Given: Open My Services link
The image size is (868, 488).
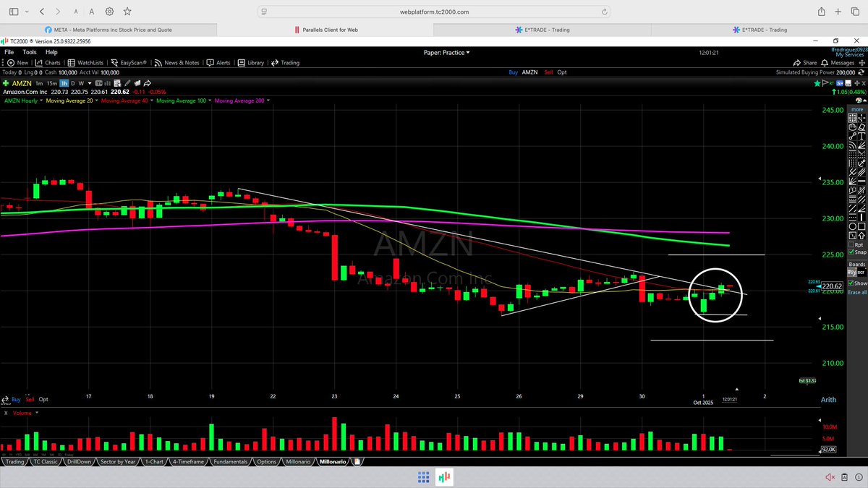Looking at the screenshot, I should 850,55.
